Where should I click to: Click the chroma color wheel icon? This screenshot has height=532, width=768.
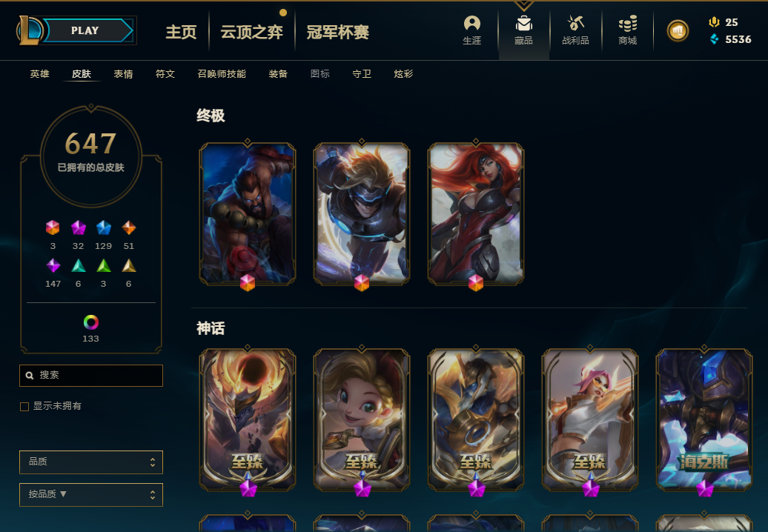click(90, 322)
